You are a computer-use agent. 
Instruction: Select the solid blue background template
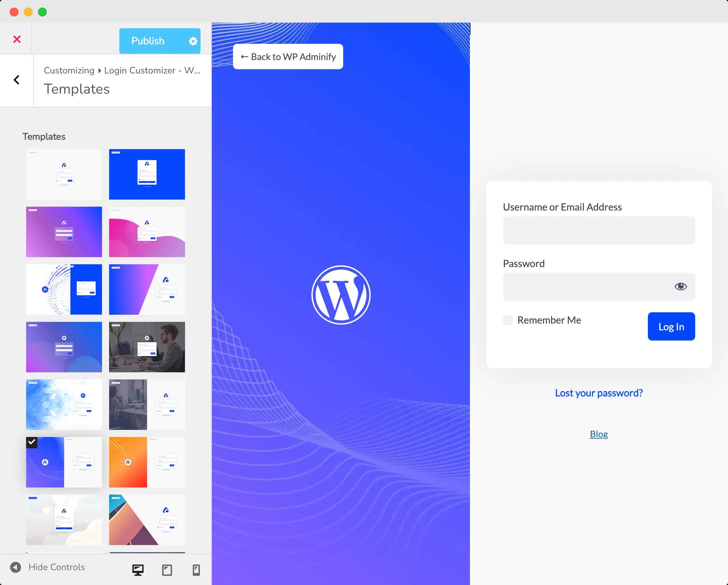(x=147, y=174)
